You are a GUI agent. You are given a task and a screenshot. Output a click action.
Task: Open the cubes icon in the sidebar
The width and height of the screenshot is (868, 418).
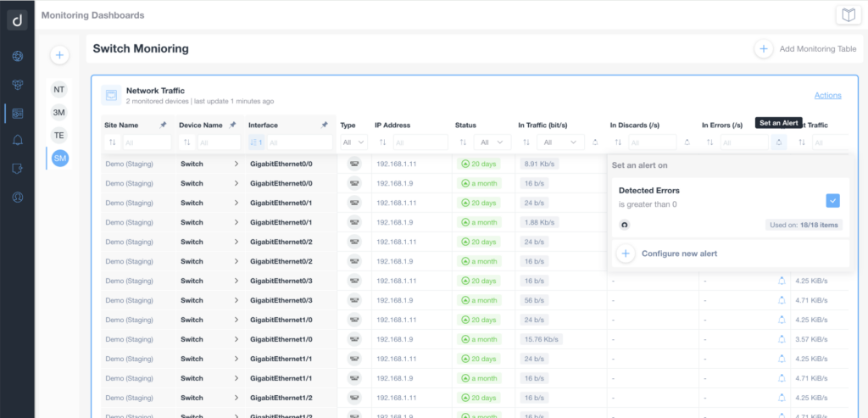point(17,84)
